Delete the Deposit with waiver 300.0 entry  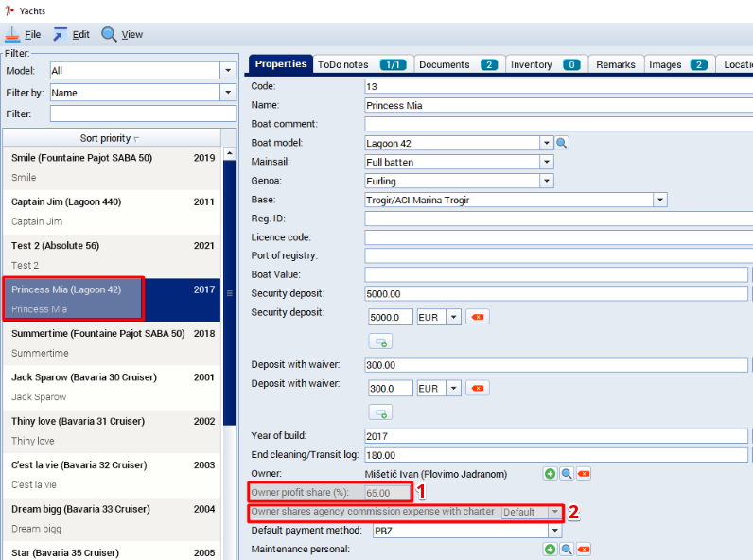point(478,388)
